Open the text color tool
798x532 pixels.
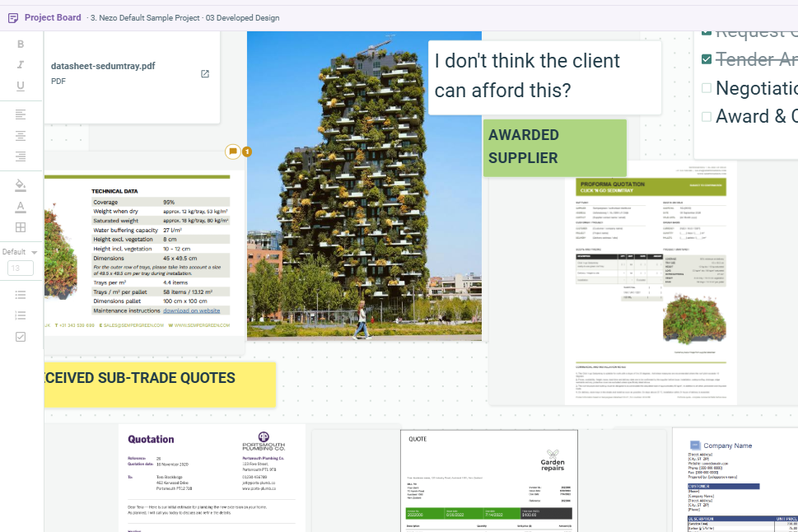tap(21, 206)
